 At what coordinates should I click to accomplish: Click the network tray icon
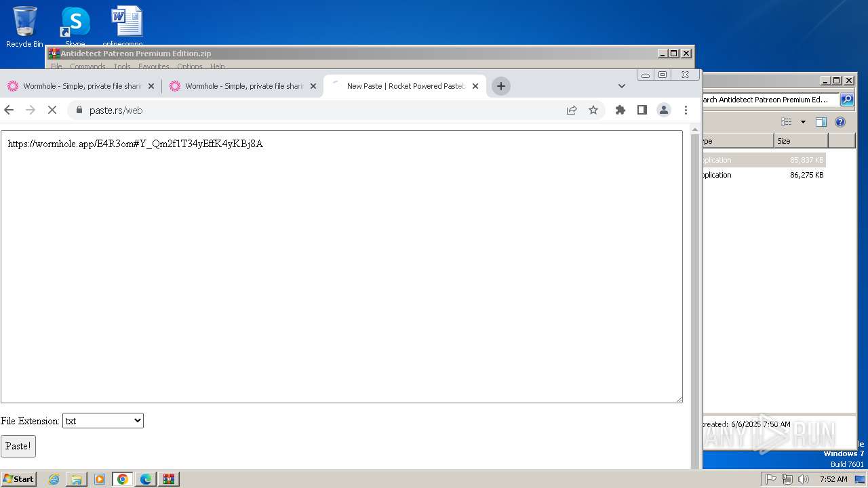(x=787, y=479)
